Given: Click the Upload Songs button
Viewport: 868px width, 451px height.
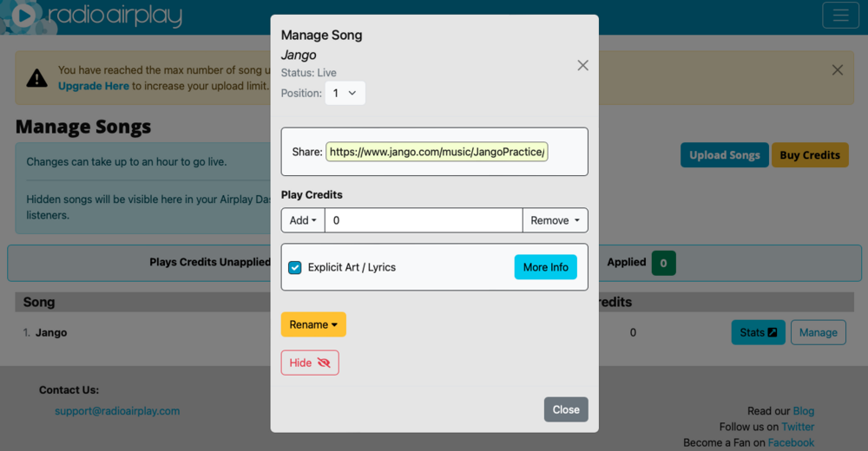Looking at the screenshot, I should (x=724, y=155).
